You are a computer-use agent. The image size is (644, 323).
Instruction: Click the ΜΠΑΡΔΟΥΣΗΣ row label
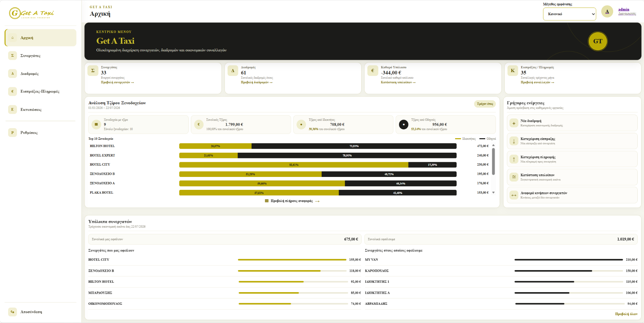[x=100, y=293]
